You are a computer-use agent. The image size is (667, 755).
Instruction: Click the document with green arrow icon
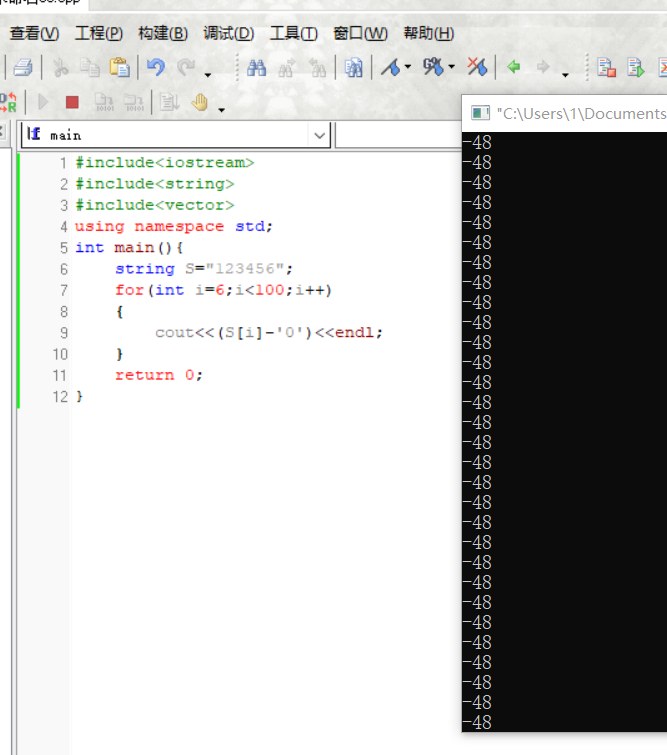coord(636,67)
